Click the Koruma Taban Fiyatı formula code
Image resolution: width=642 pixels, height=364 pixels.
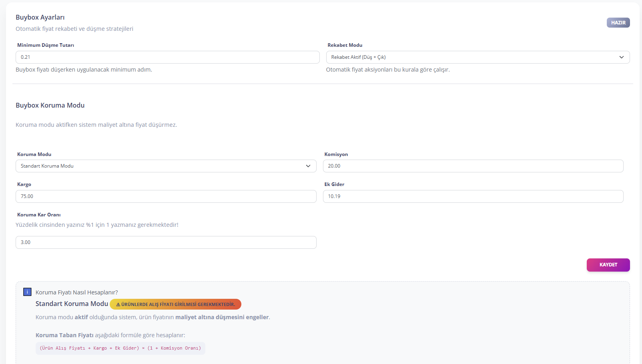point(120,348)
